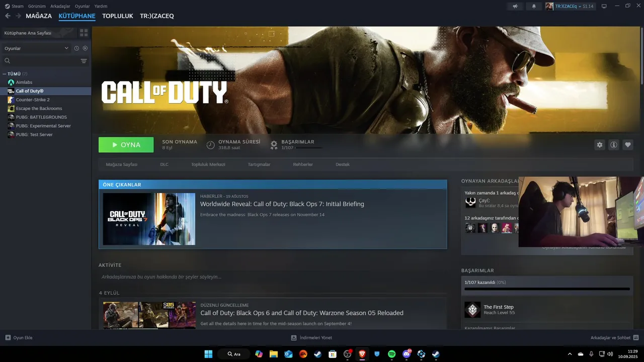Click the library search magnifier icon

(8, 61)
